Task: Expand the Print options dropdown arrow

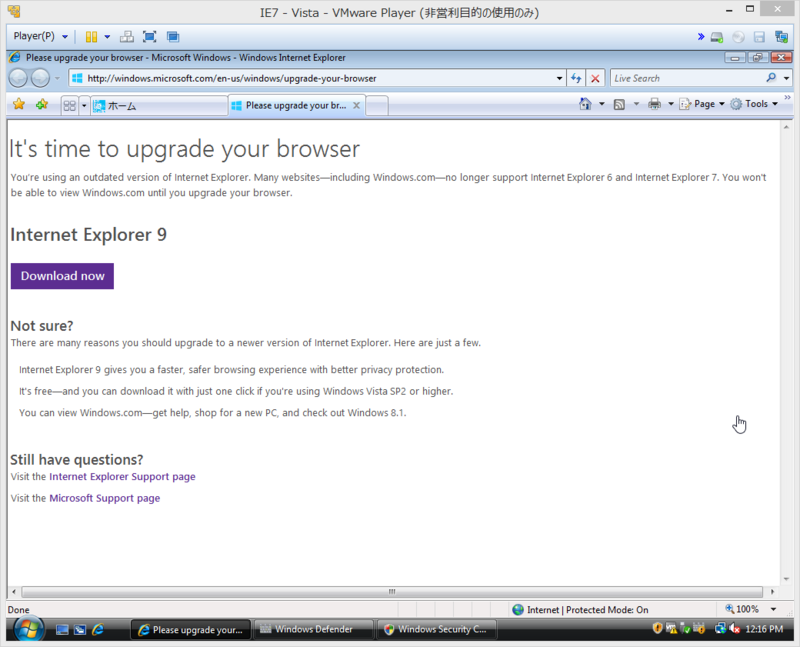Action: [x=671, y=104]
